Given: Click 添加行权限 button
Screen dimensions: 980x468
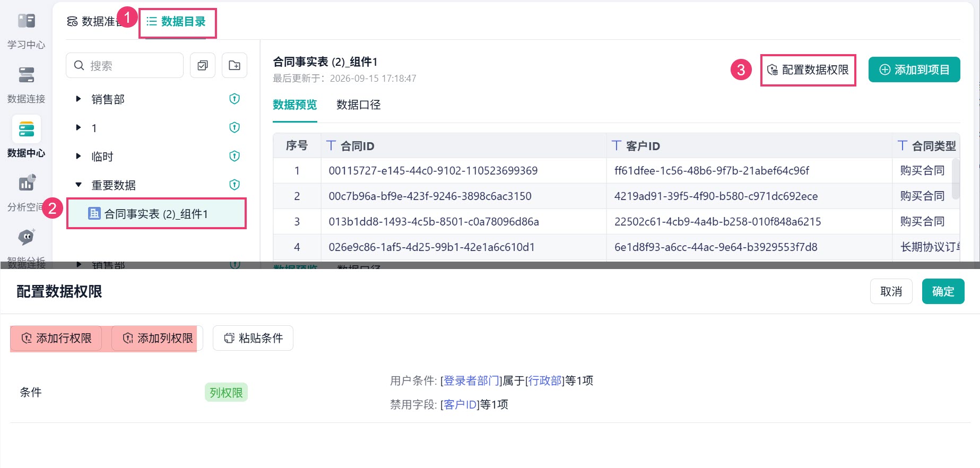Looking at the screenshot, I should tap(56, 338).
